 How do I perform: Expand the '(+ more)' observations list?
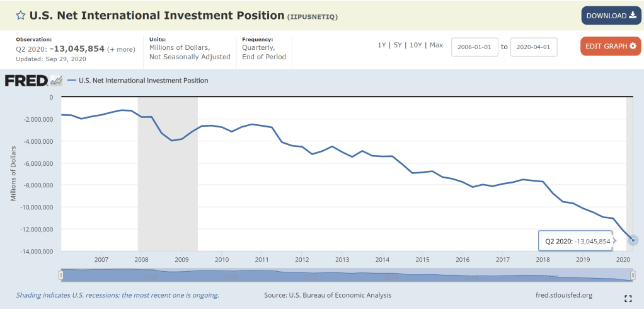click(x=121, y=49)
